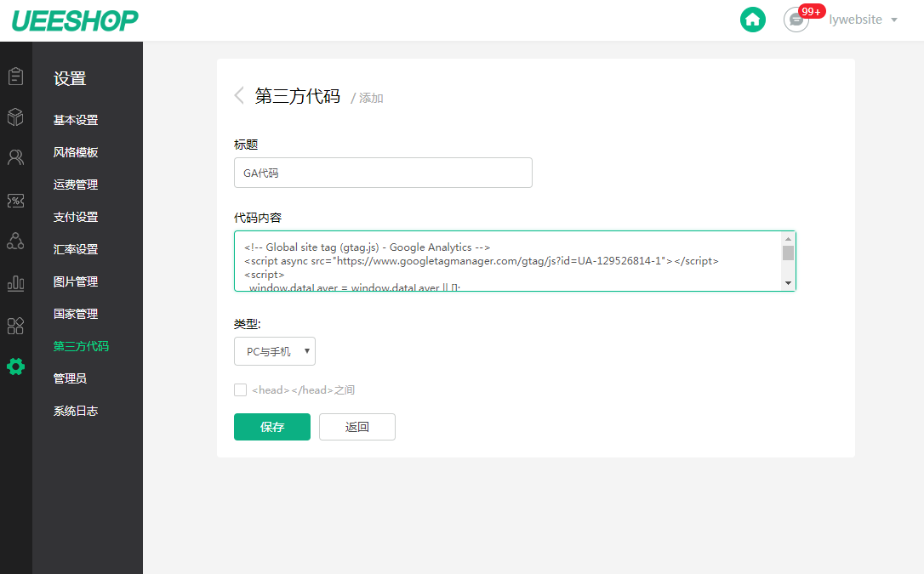
Task: Click the 设置 sidebar heading
Action: pos(70,78)
